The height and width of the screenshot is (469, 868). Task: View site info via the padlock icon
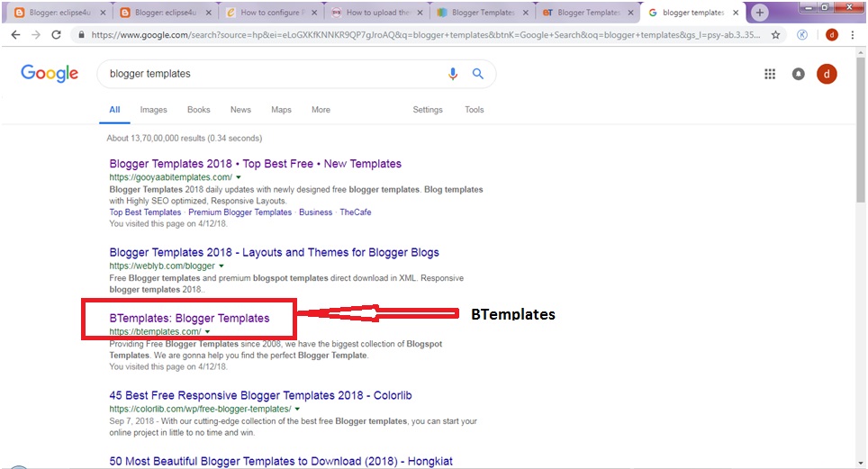81,35
